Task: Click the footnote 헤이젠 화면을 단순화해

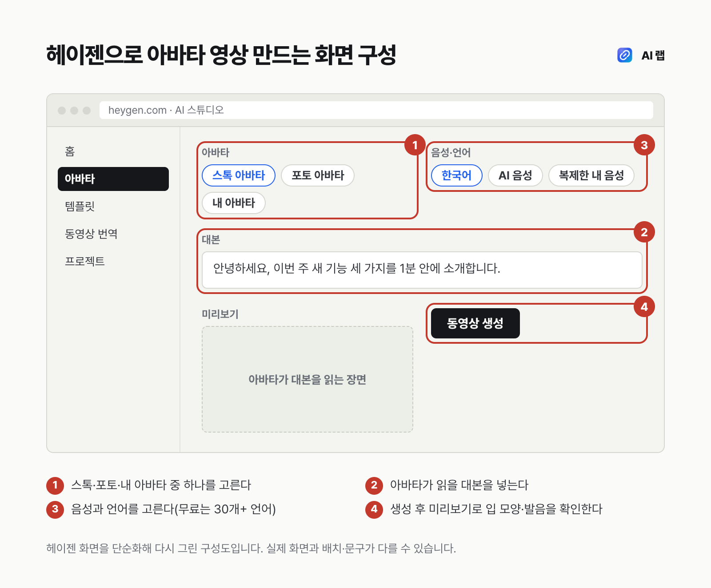Action: [x=251, y=548]
